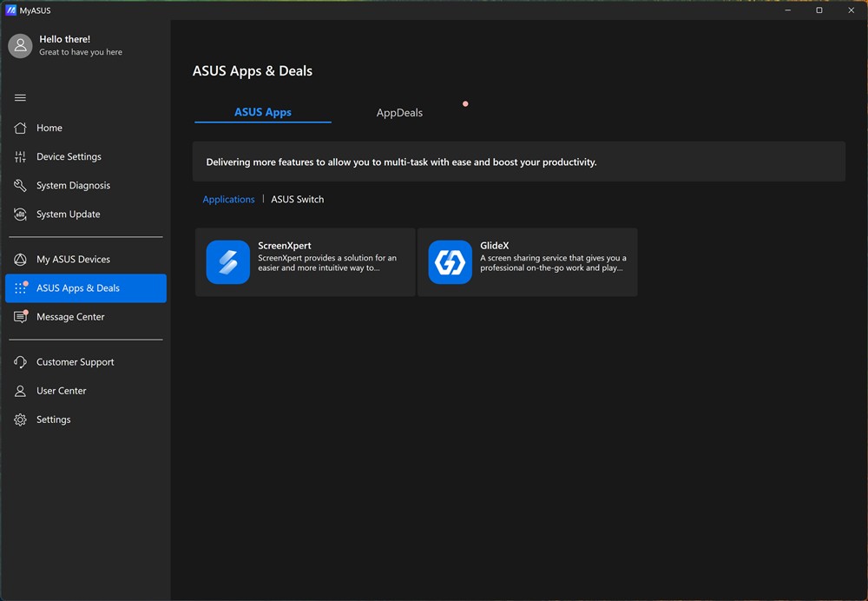Select ASUS Apps & Deals sidebar item
This screenshot has width=868, height=601.
pyautogui.click(x=86, y=288)
